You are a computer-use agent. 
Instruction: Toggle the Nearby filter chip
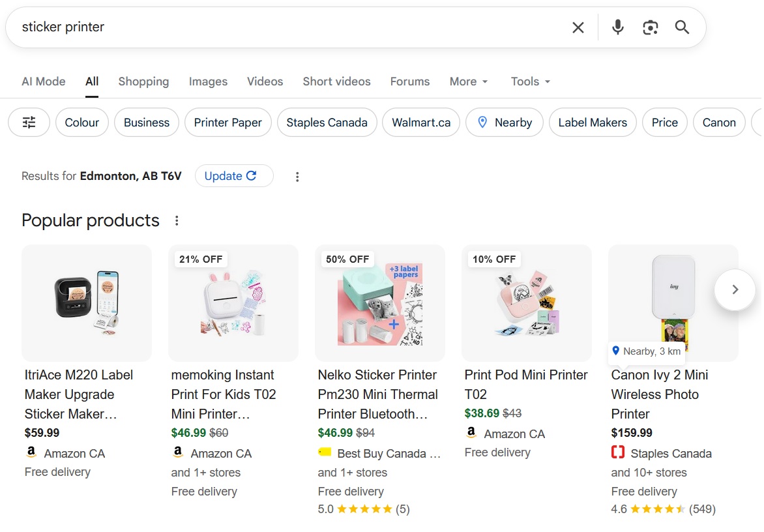pos(504,123)
